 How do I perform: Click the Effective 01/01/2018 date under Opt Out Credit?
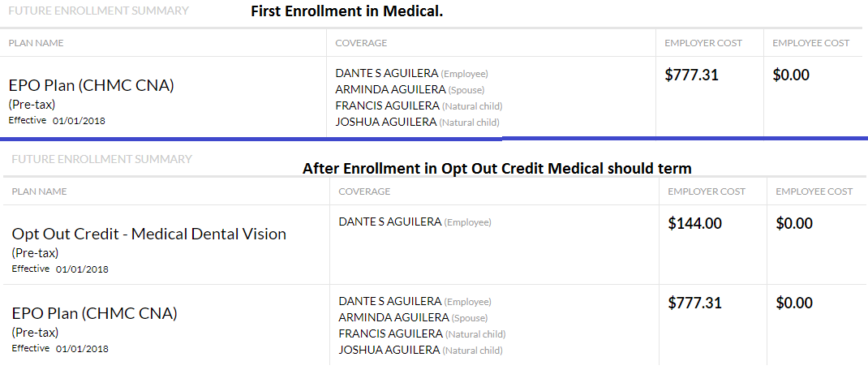[60, 269]
